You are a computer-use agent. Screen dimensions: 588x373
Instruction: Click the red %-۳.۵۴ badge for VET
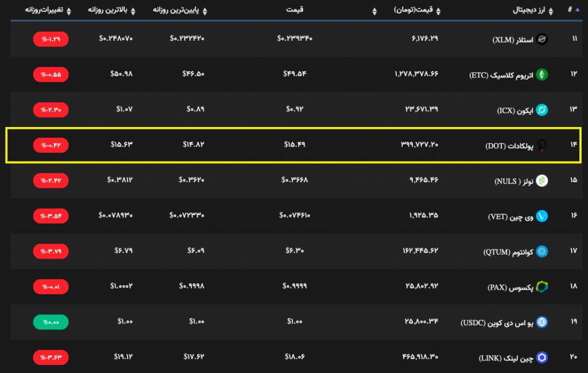click(51, 216)
